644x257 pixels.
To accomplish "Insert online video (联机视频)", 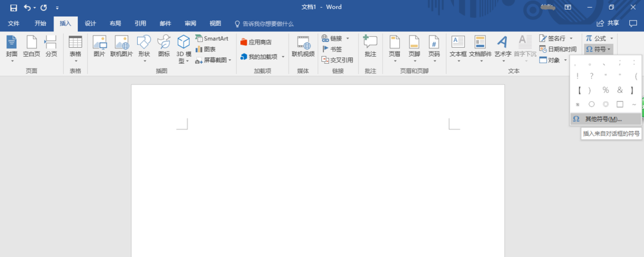I will coord(303,46).
